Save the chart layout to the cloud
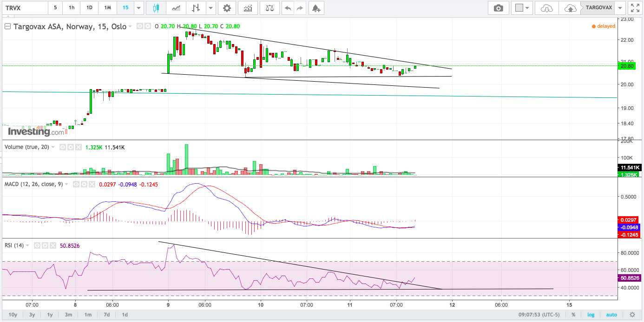 570,8
